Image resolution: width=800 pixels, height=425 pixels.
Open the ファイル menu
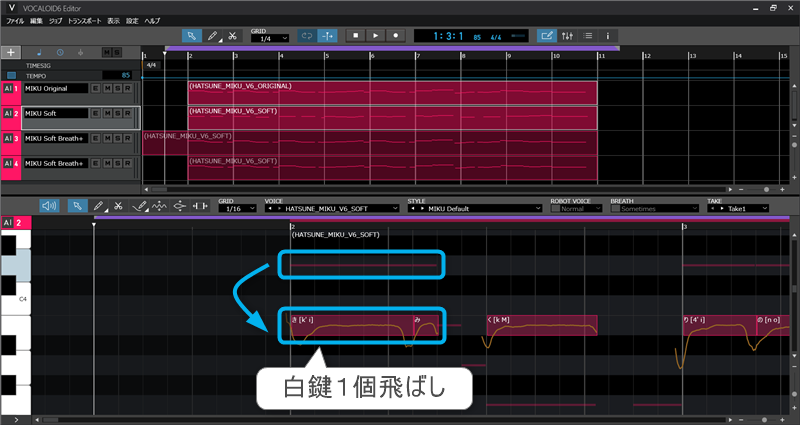coord(15,21)
